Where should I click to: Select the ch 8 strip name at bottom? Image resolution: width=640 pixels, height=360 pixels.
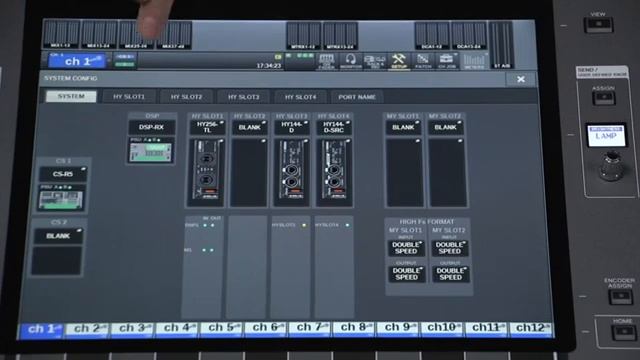coord(355,329)
